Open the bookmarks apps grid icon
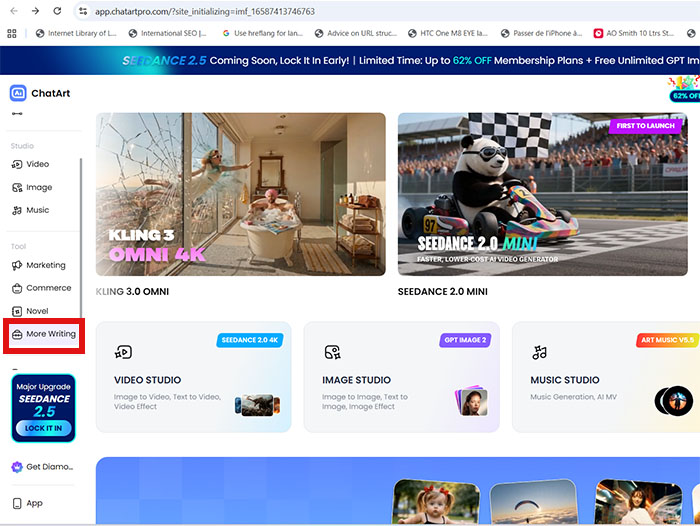 pos(12,33)
